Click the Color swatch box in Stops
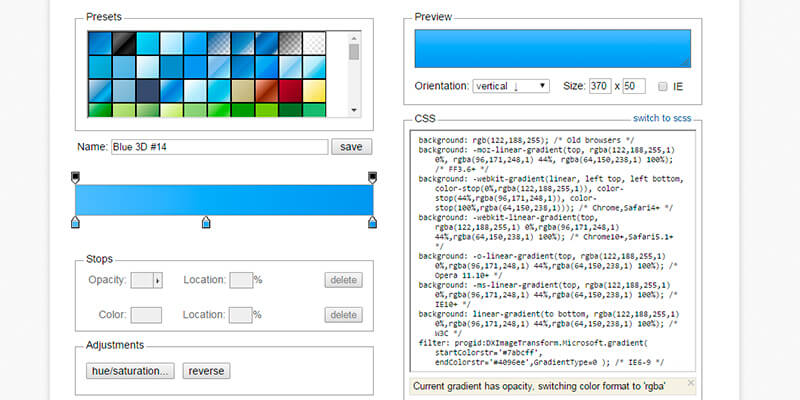The width and height of the screenshot is (800, 400). pyautogui.click(x=146, y=315)
